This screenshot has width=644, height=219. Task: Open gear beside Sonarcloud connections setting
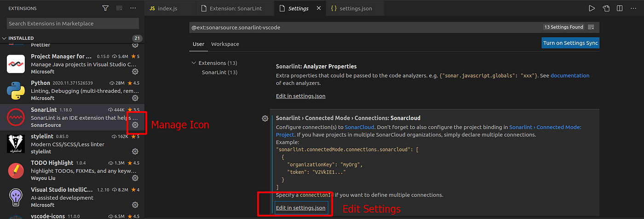click(265, 118)
